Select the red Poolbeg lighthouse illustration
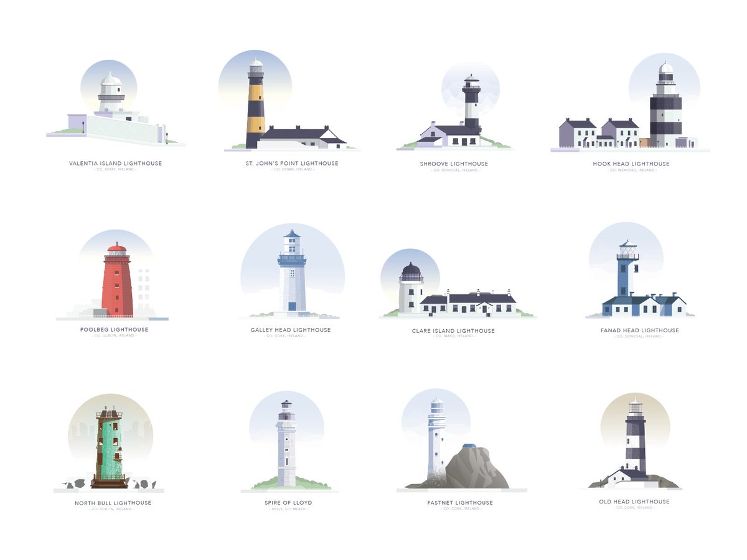 coord(113,274)
